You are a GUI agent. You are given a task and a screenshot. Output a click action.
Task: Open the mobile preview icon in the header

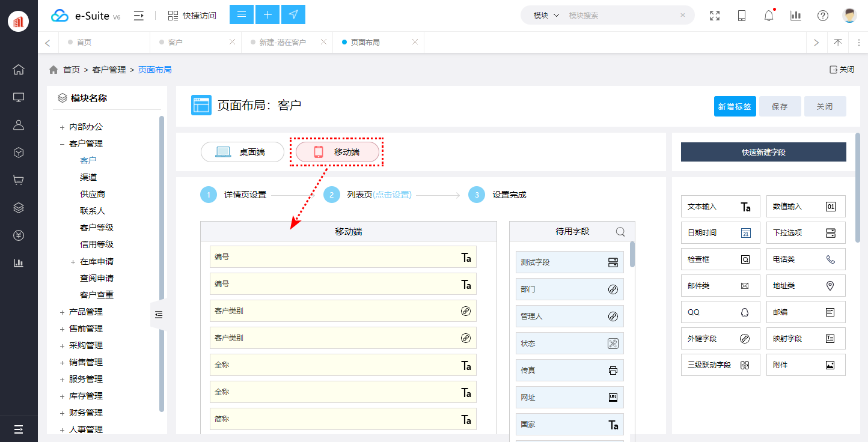point(741,16)
